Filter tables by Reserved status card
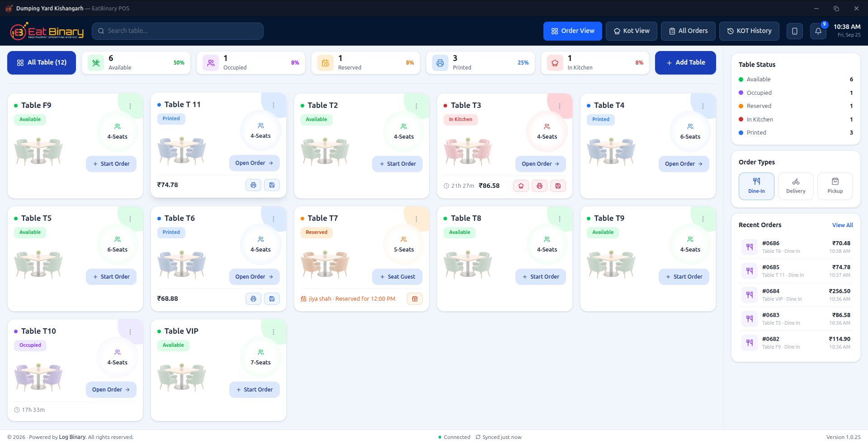 point(366,63)
